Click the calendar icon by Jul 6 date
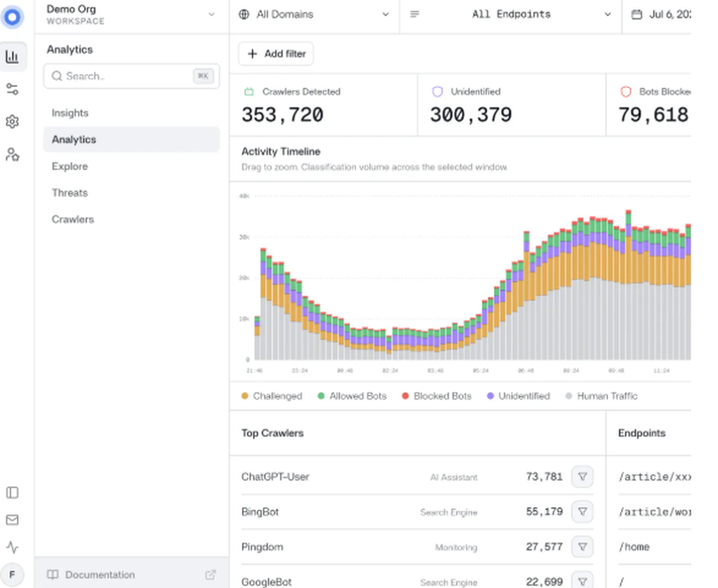The height and width of the screenshot is (588, 718). click(636, 14)
